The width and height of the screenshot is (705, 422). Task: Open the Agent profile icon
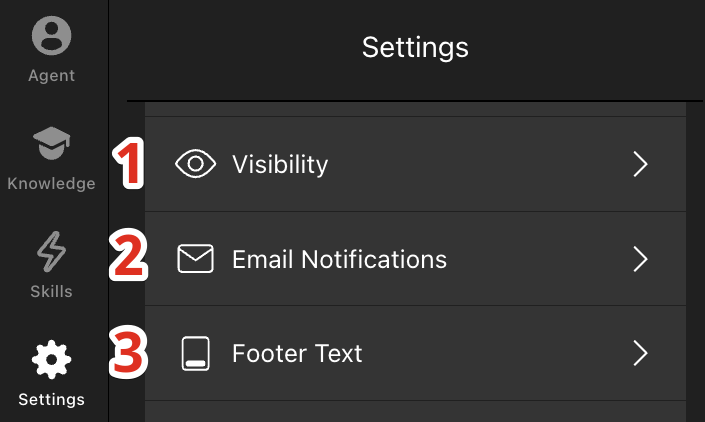pyautogui.click(x=51, y=36)
